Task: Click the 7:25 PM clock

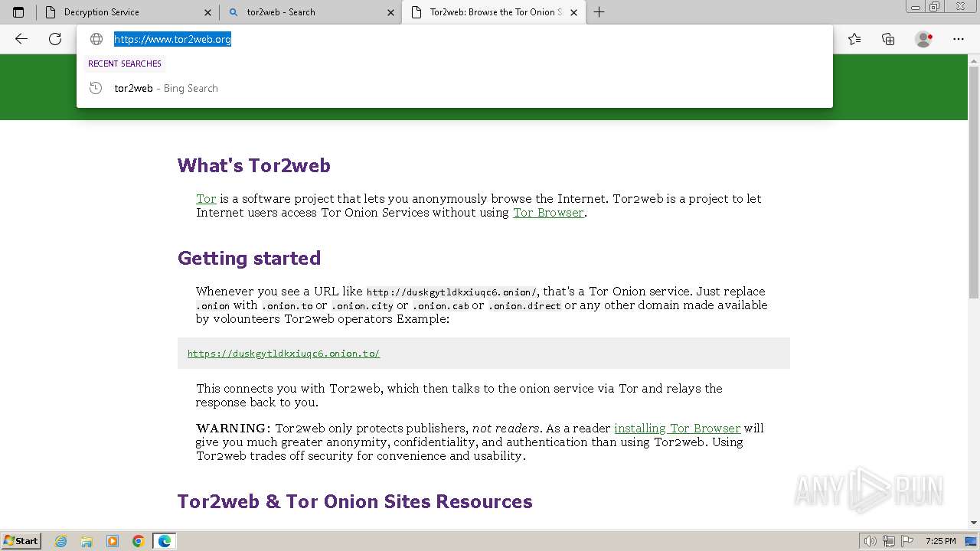Action: pos(940,541)
